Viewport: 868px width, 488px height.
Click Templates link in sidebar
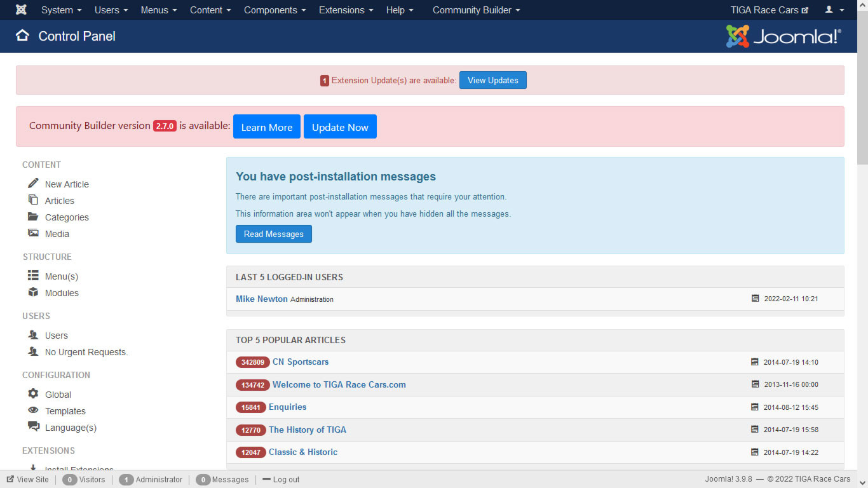(x=65, y=411)
